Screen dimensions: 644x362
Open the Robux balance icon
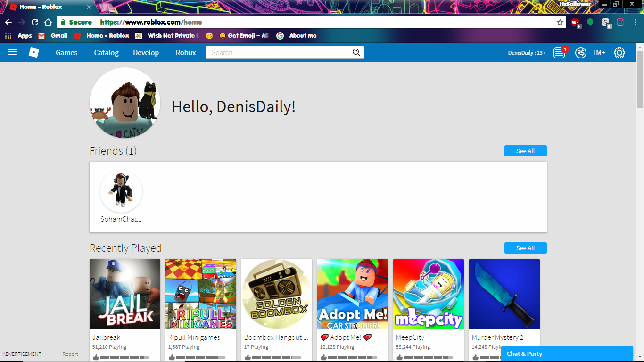(580, 53)
